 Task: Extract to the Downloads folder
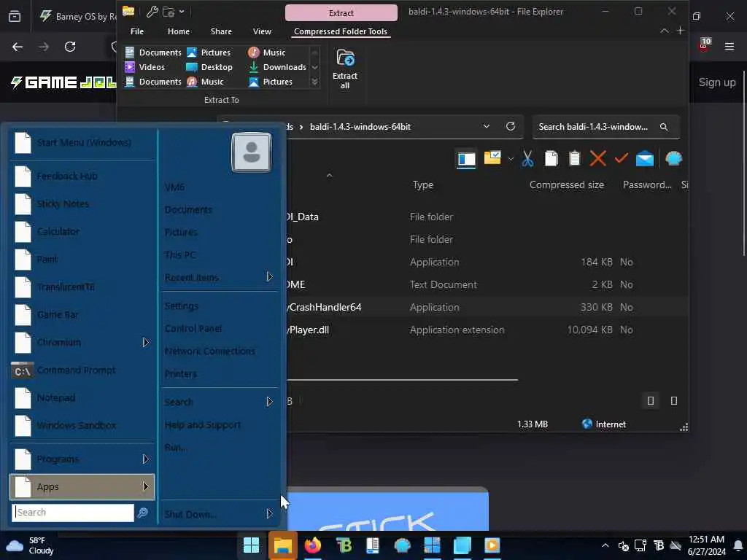(x=278, y=67)
